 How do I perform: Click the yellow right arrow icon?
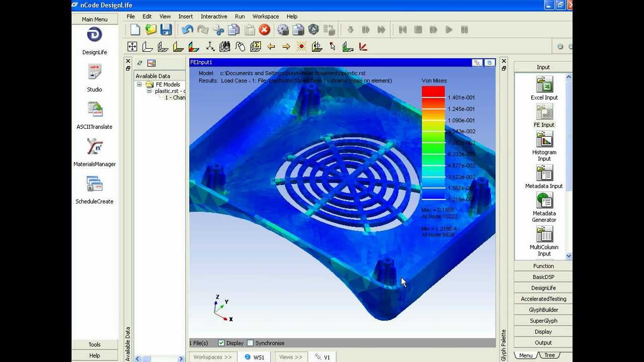point(286,47)
